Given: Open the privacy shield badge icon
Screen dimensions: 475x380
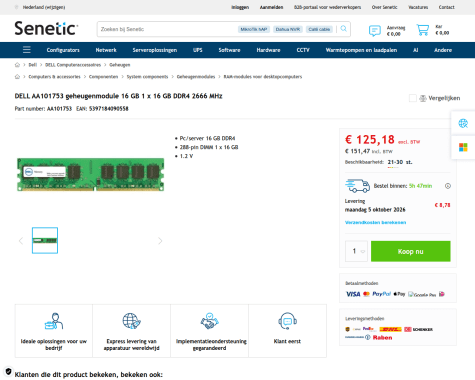Looking at the screenshot, I should [x=8, y=371].
